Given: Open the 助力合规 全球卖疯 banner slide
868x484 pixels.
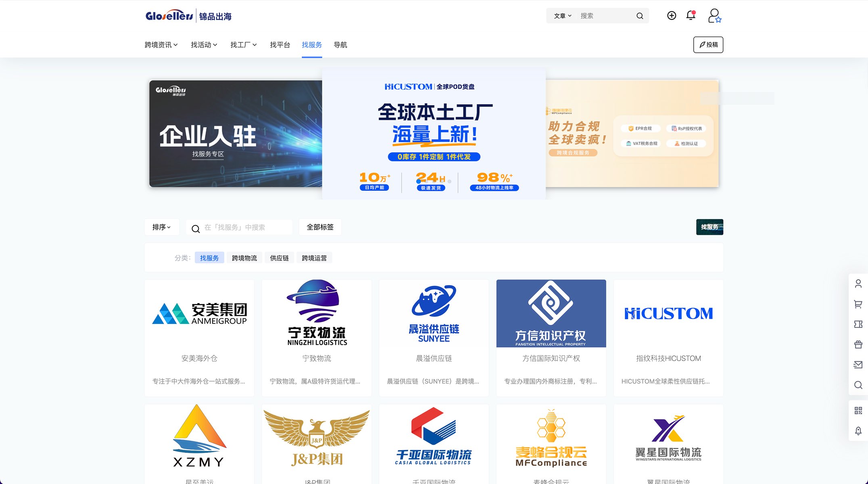Looking at the screenshot, I should [x=632, y=134].
